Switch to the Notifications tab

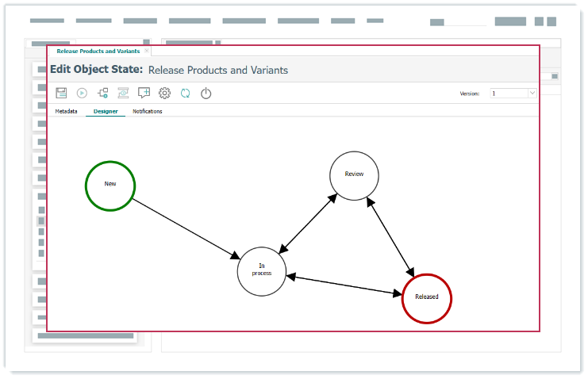pyautogui.click(x=147, y=112)
